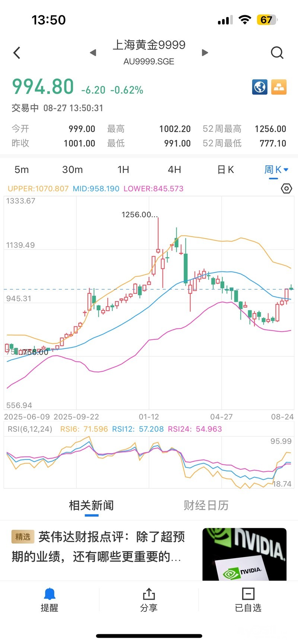Image resolution: width=298 pixels, height=644 pixels.
Task: Tap the RSI(6,12,24) indicator label
Action: [30, 429]
